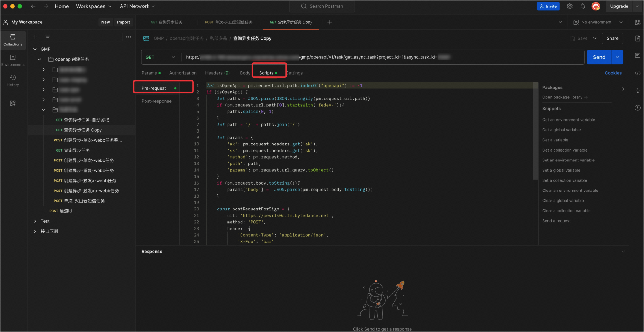The height and width of the screenshot is (332, 644).
Task: Open the Environments sidebar panel
Action: pos(13,60)
